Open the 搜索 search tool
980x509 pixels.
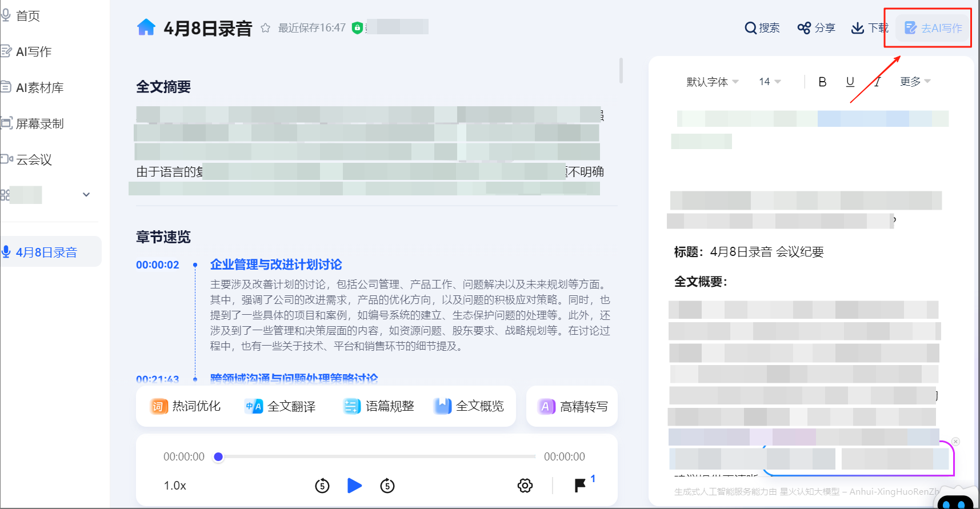click(x=762, y=28)
